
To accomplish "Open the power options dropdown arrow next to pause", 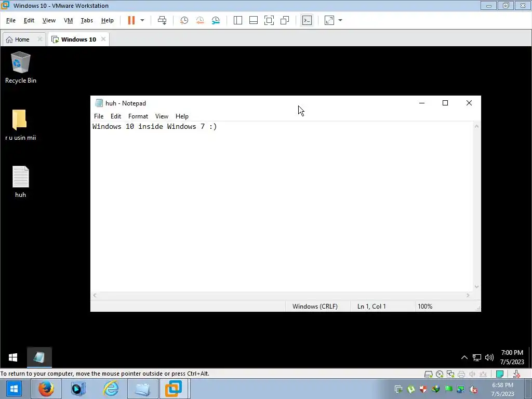I will coord(142,20).
